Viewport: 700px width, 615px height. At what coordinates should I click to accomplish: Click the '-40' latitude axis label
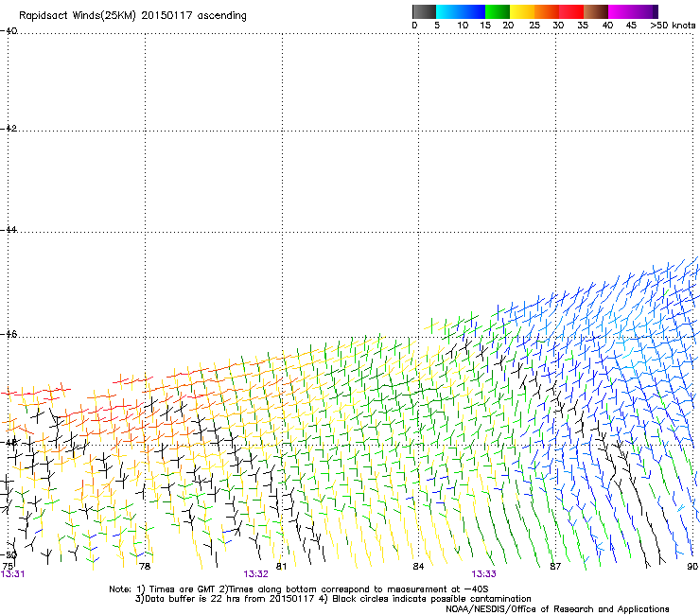point(9,31)
